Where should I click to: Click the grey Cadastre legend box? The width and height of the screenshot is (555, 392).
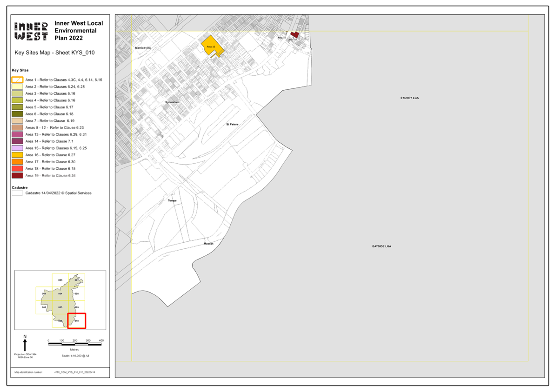tap(17, 193)
